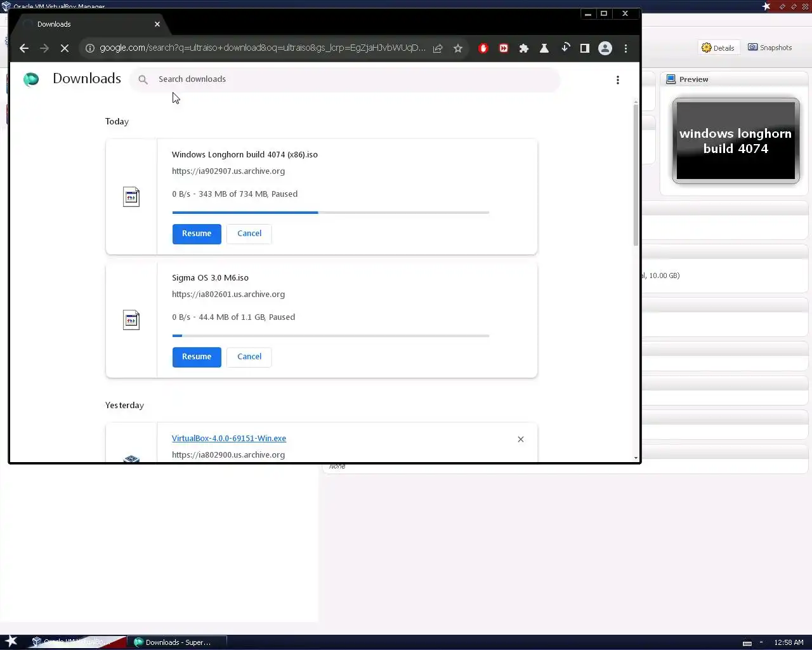Click the ia802601.us.archive.org source URL
812x650 pixels.
point(228,295)
